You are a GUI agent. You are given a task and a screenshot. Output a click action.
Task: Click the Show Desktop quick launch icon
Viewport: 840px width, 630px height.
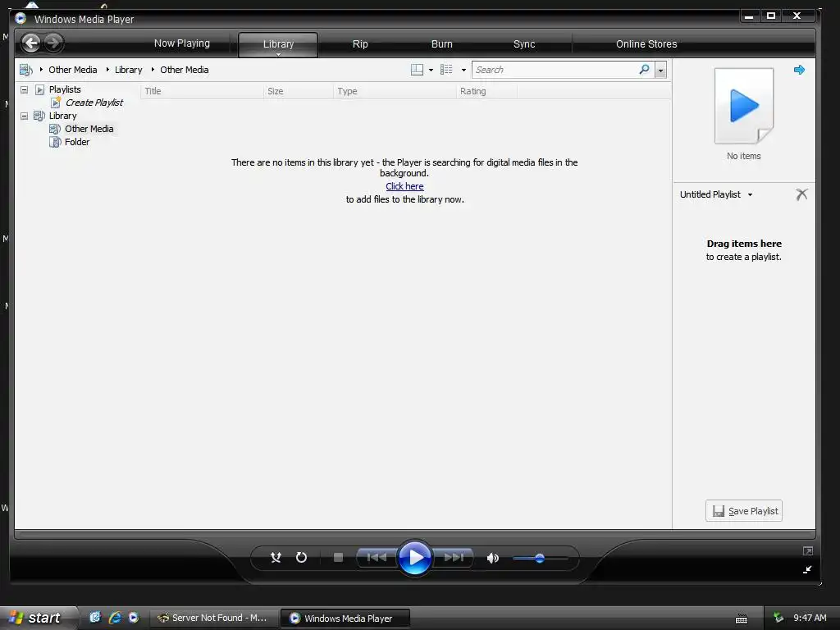(x=95, y=618)
